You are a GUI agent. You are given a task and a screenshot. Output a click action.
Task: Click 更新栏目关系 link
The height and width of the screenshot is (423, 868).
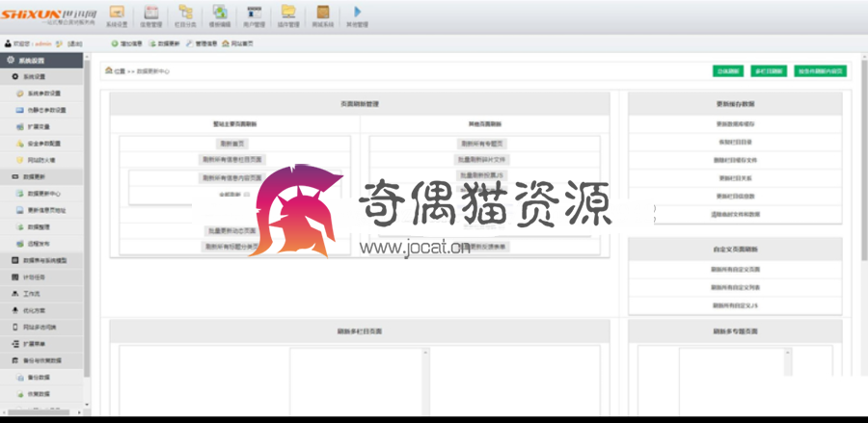[x=735, y=178]
